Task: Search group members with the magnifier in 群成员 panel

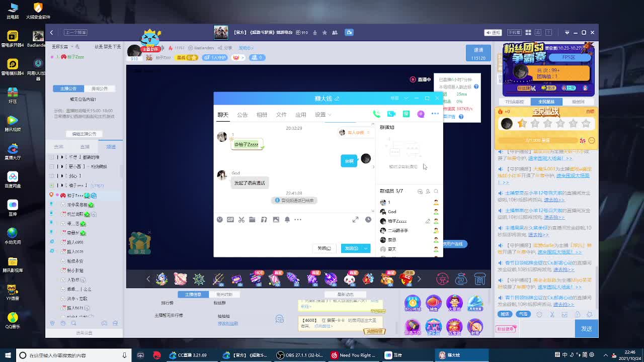Action: point(435,191)
